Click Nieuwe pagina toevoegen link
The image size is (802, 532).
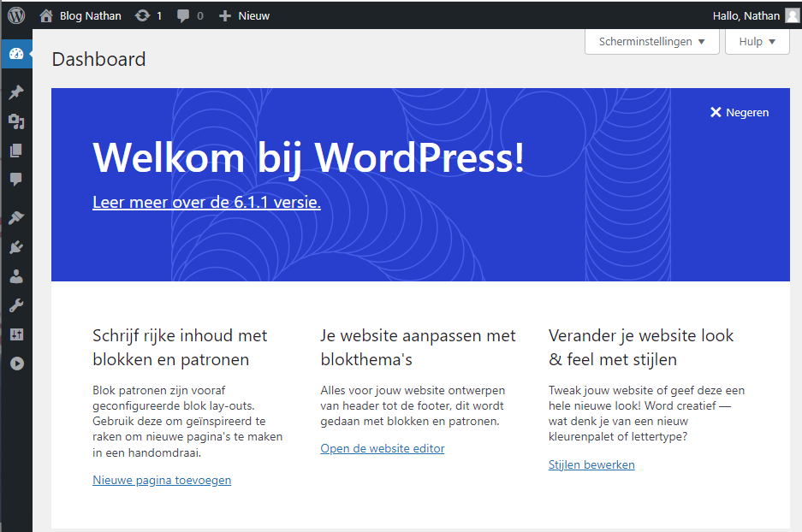coord(162,481)
